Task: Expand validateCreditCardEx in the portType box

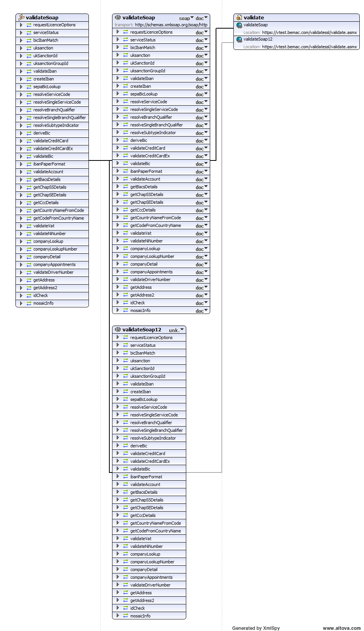Action: (x=21, y=148)
